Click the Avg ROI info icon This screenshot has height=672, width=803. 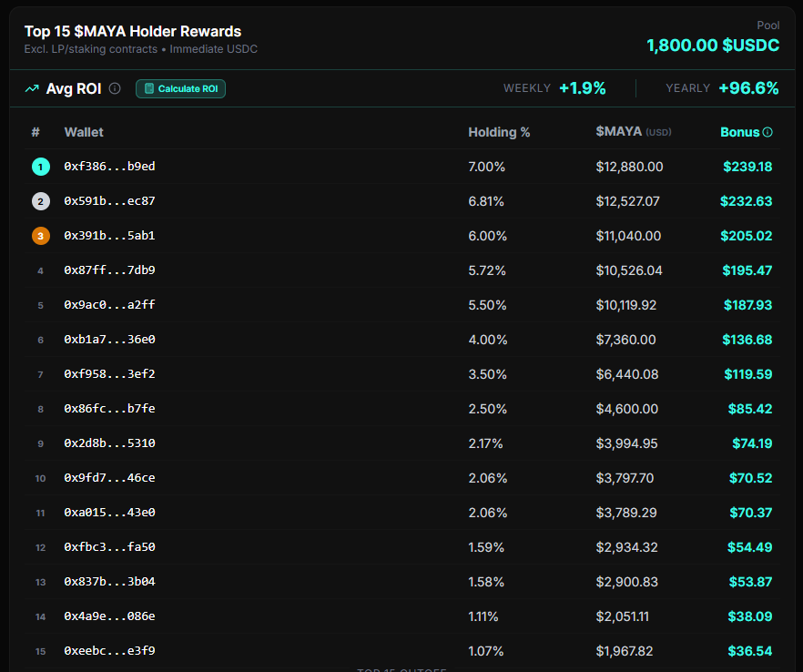point(115,88)
